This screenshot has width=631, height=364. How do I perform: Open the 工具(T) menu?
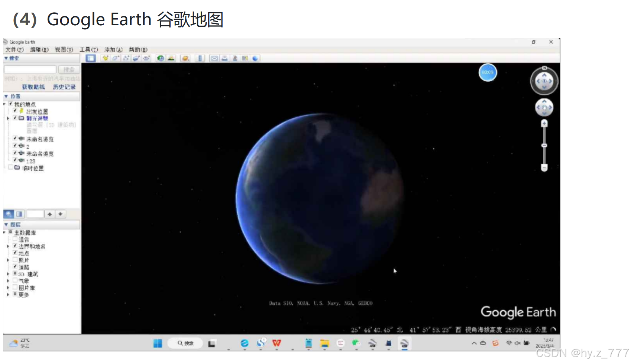tap(89, 49)
